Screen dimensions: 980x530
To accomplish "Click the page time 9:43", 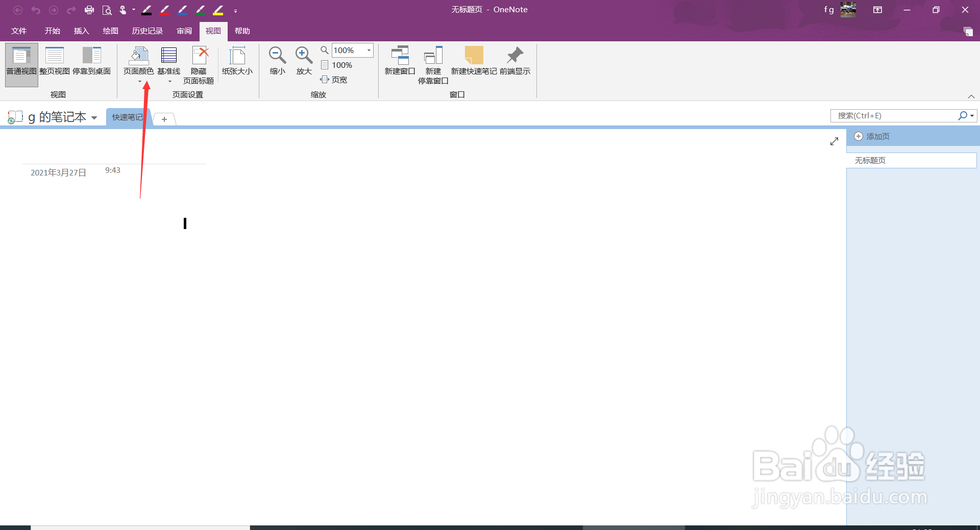I will [x=113, y=170].
